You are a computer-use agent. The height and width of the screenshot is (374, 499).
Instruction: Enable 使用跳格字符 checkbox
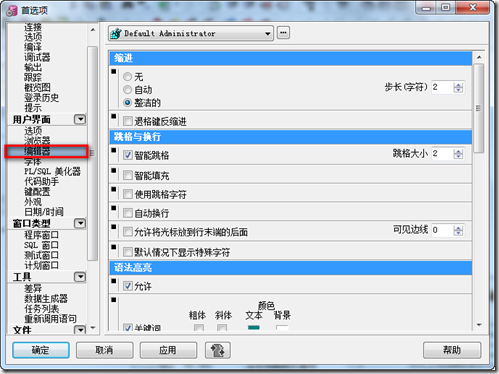[x=128, y=194]
